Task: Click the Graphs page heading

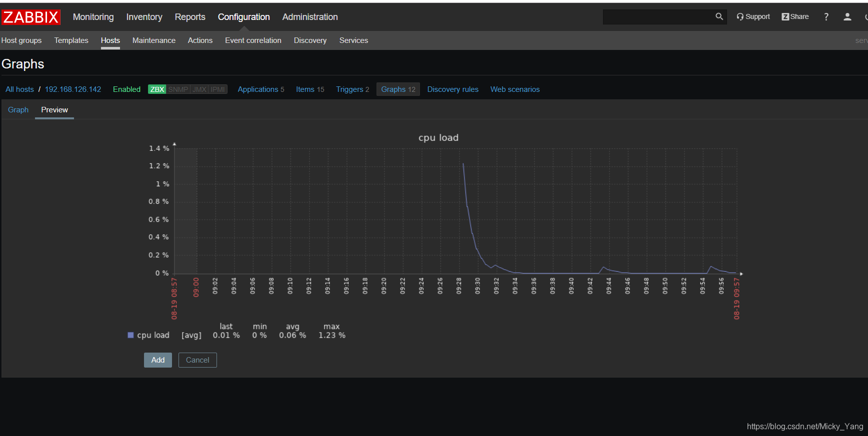Action: click(x=23, y=64)
